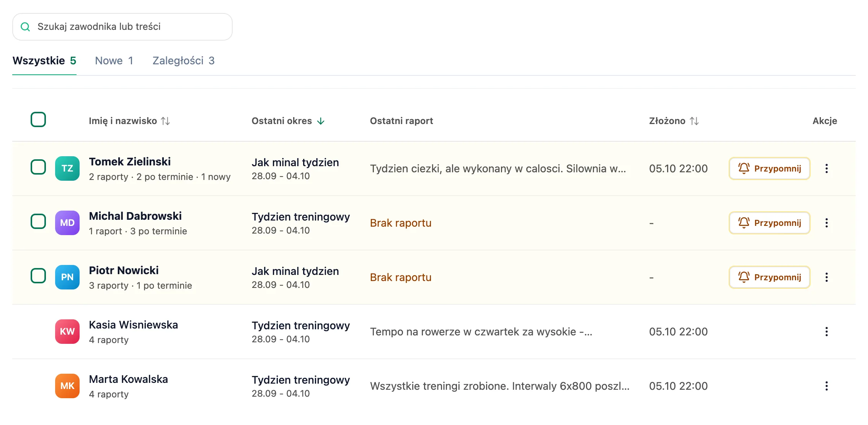
Task: Open the Zaległości tab
Action: (184, 60)
